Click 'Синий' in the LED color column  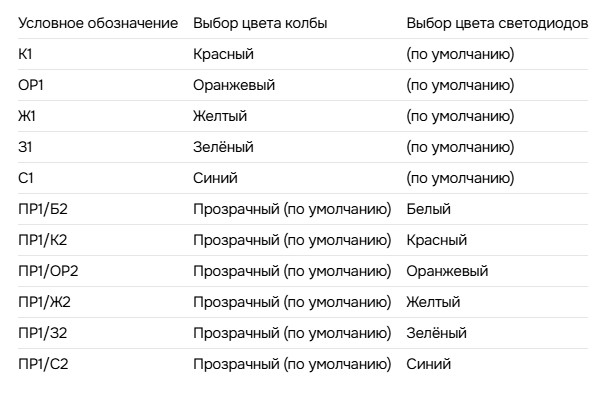[429, 364]
